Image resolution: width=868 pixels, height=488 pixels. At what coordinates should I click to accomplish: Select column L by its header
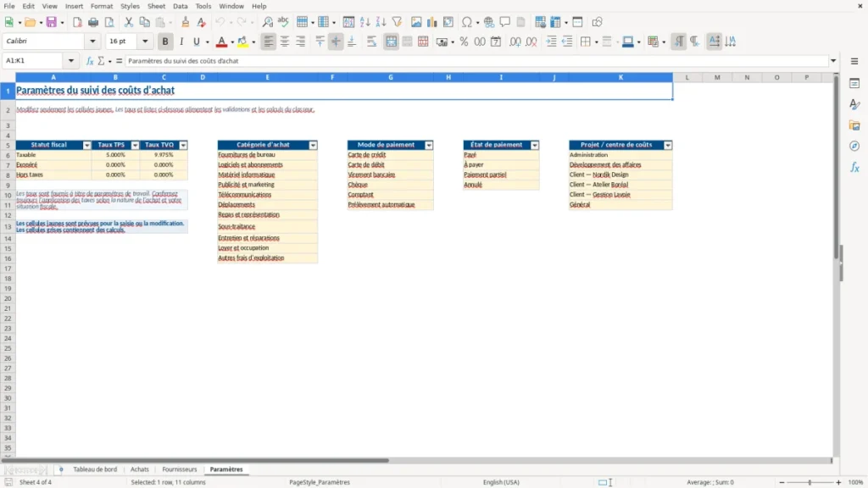687,77
